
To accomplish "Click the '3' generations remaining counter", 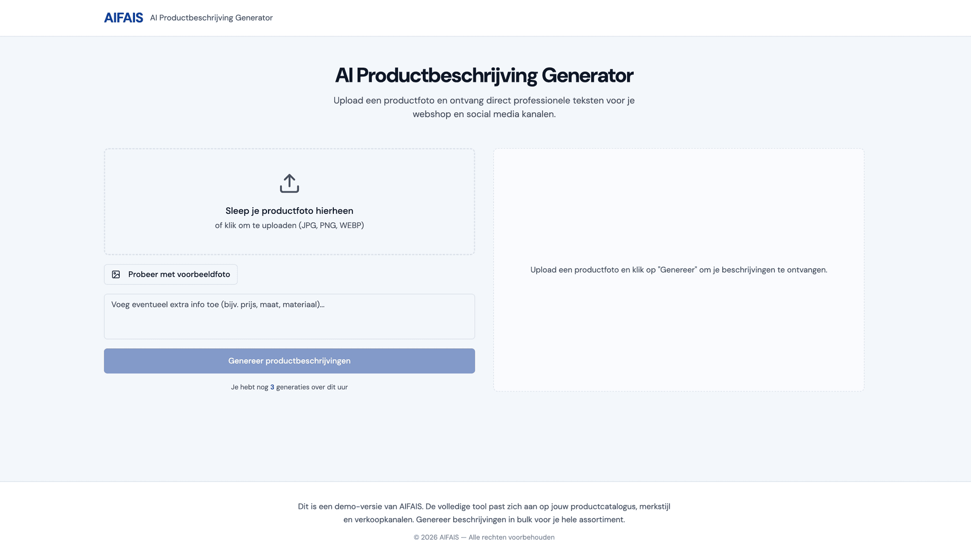I will pos(272,387).
